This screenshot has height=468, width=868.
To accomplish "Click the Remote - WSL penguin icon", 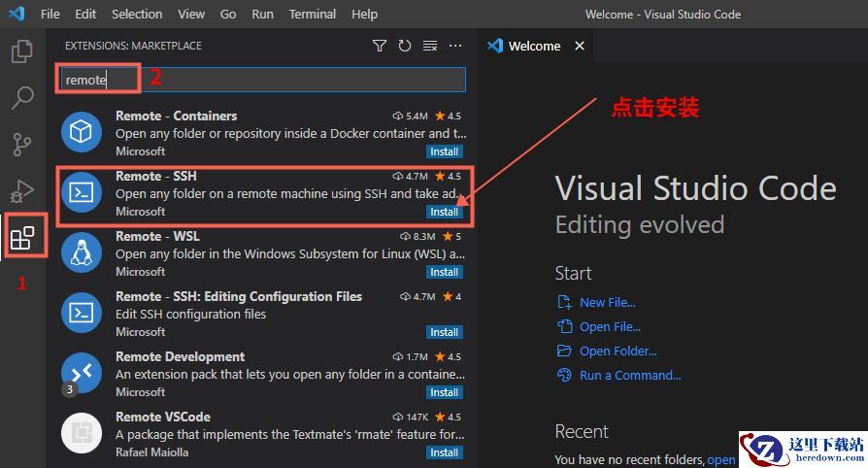I will point(82,252).
